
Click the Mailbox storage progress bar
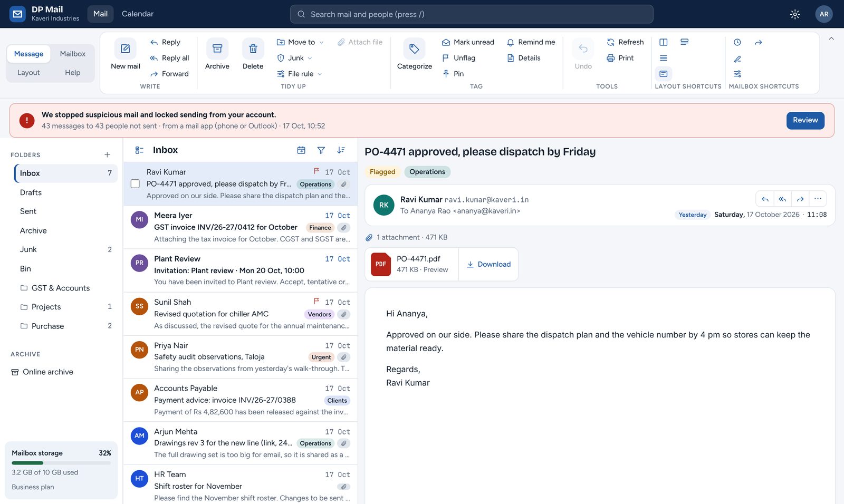61,463
